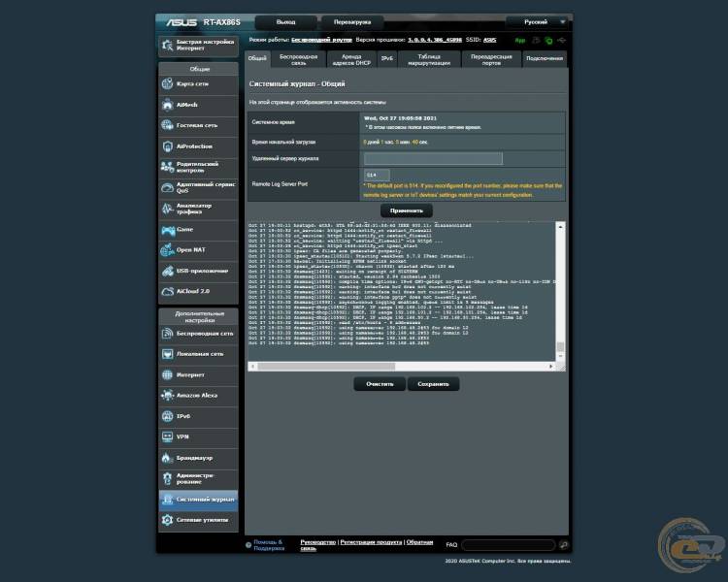
Task: Click the Выход logout button
Action: coord(286,22)
